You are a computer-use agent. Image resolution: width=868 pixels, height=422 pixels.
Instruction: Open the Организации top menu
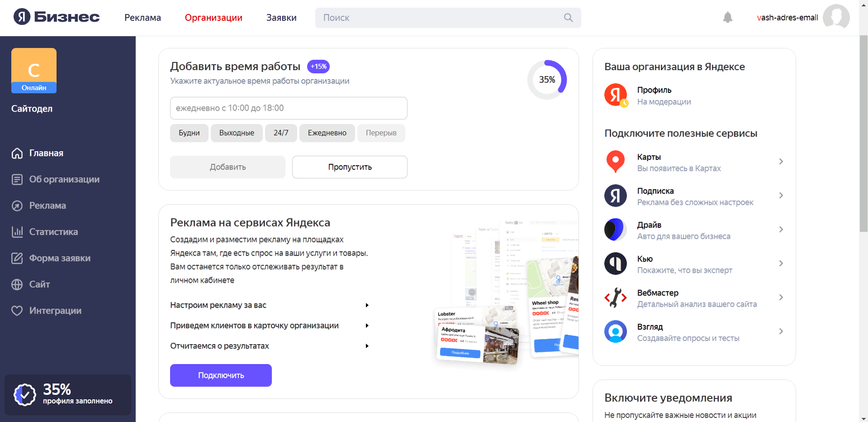click(x=213, y=18)
